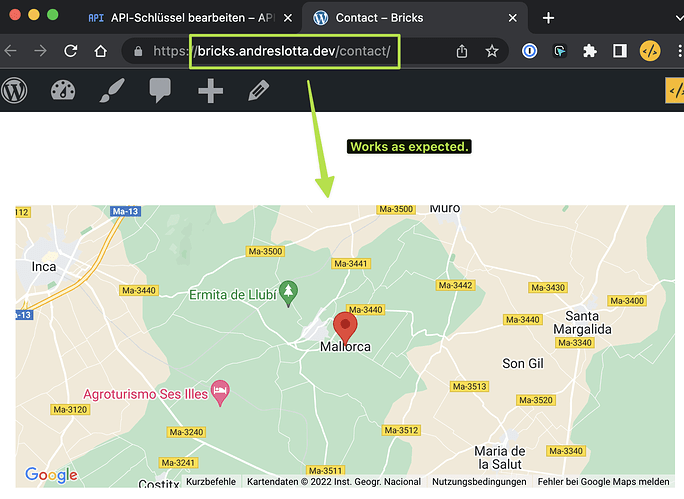This screenshot has width=684, height=499.
Task: Click the share page icon
Action: click(462, 51)
